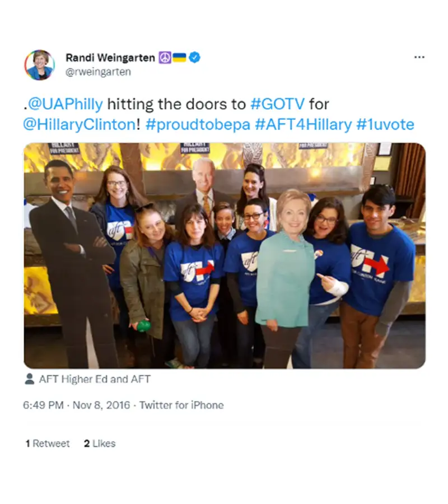Open the Randi Weingarten display name

(x=110, y=58)
